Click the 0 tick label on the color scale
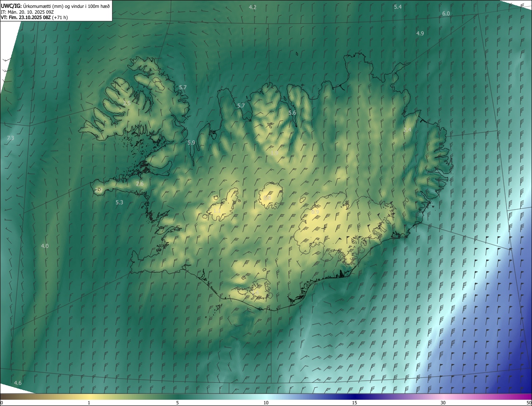This screenshot has width=532, height=406. 2,403
